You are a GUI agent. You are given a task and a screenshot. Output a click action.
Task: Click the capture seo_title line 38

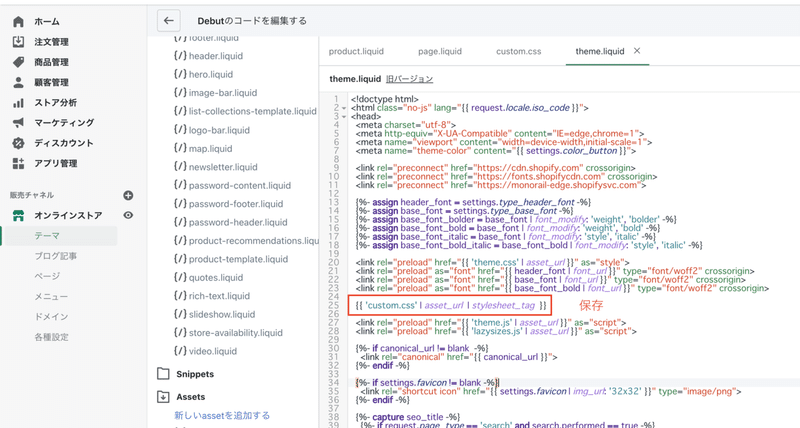(408, 417)
